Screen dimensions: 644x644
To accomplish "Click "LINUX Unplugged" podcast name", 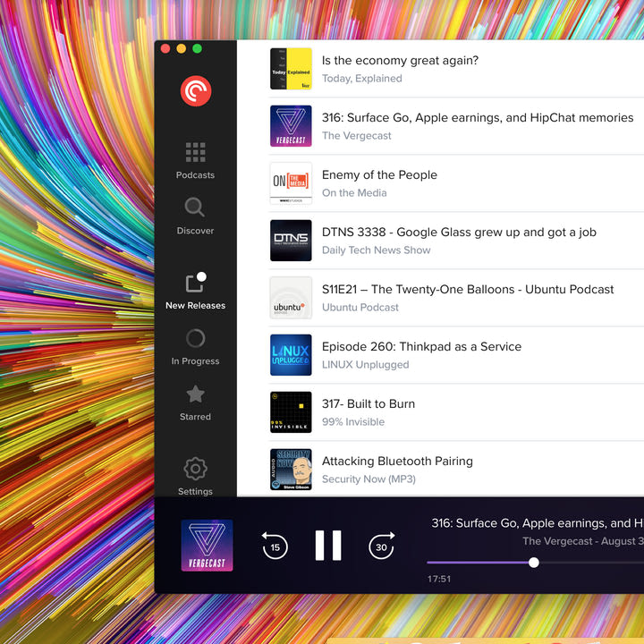I will (365, 365).
